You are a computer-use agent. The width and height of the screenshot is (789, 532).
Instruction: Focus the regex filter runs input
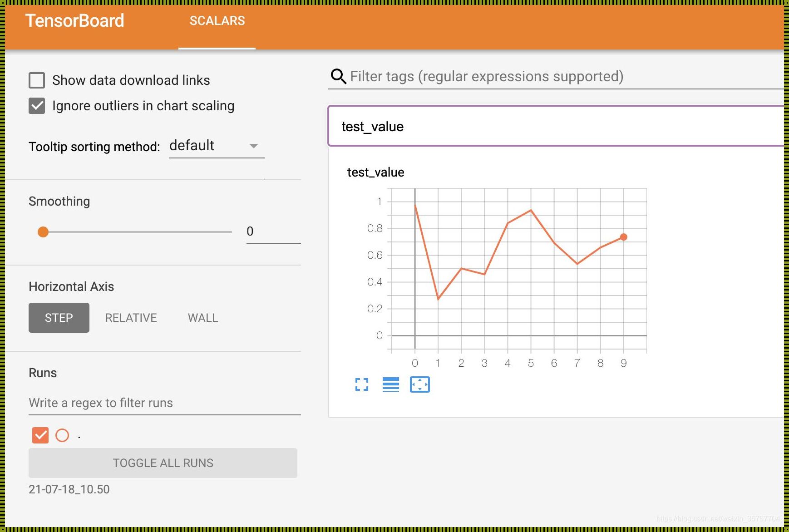165,403
